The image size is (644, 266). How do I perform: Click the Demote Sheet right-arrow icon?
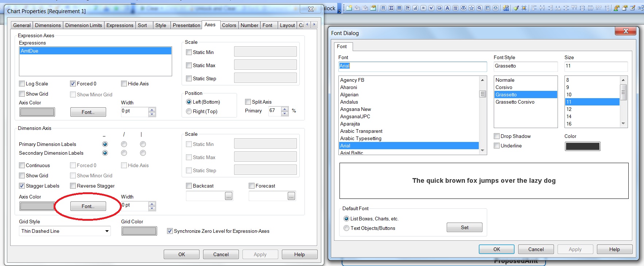click(x=365, y=8)
